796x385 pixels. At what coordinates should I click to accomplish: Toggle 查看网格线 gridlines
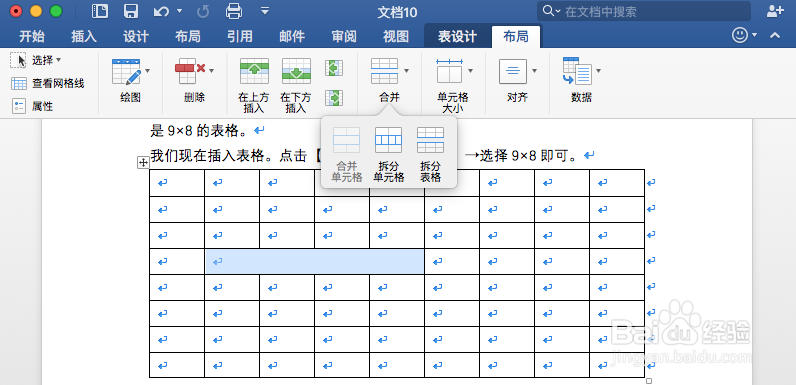coord(47,83)
